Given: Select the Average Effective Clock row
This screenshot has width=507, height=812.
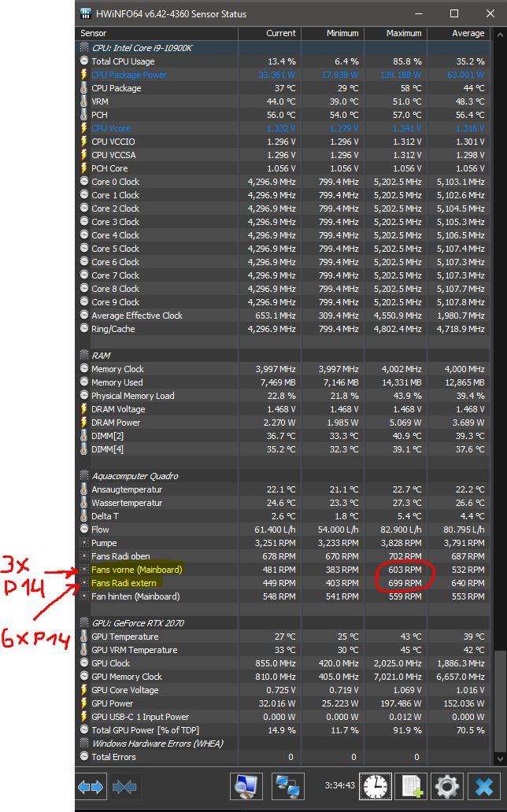Looking at the screenshot, I should tap(283, 316).
